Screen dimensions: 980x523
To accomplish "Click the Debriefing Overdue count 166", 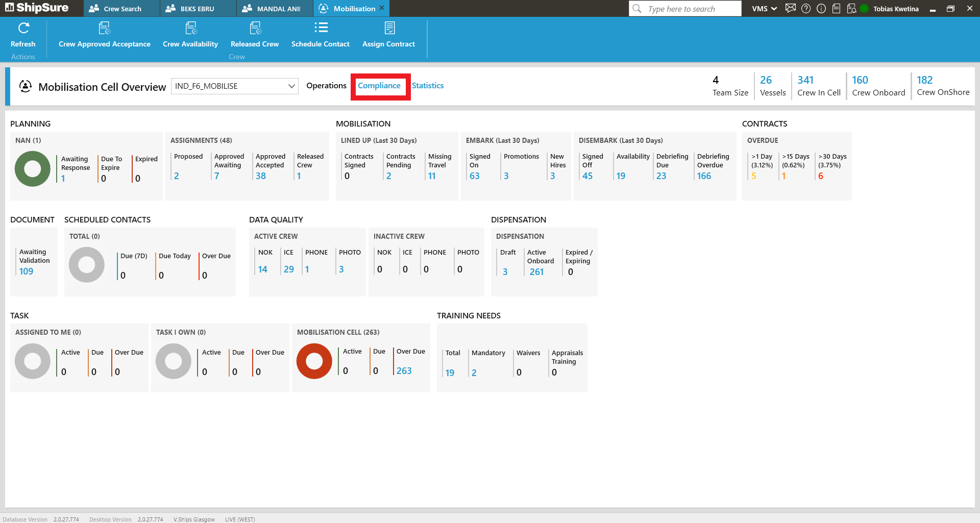I will tap(704, 176).
